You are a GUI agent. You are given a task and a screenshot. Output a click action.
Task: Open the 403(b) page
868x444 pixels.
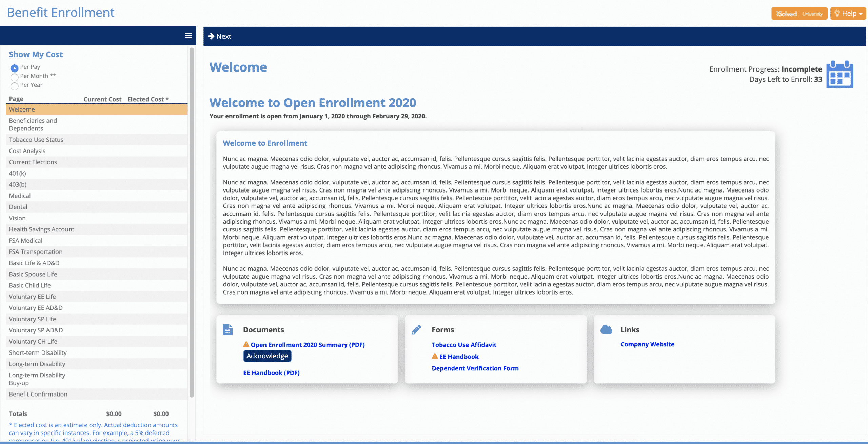coord(97,184)
